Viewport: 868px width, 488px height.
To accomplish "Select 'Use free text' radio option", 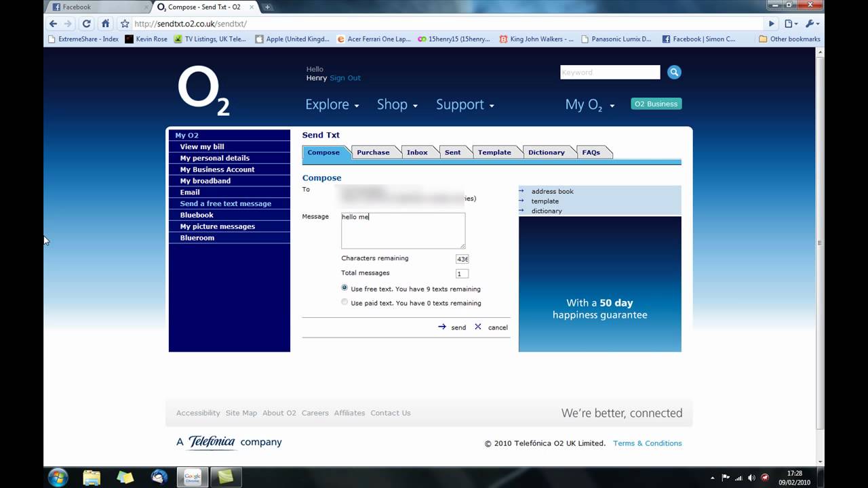I will 344,288.
